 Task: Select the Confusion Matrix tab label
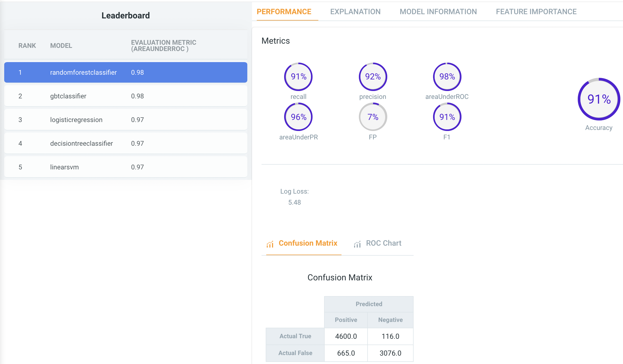[308, 243]
